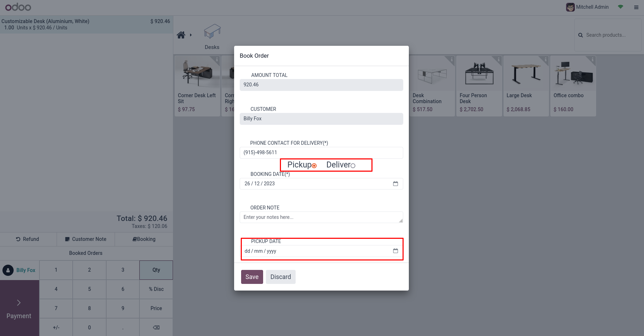The width and height of the screenshot is (644, 336).
Task: Click the Refund menu button
Action: pos(28,239)
